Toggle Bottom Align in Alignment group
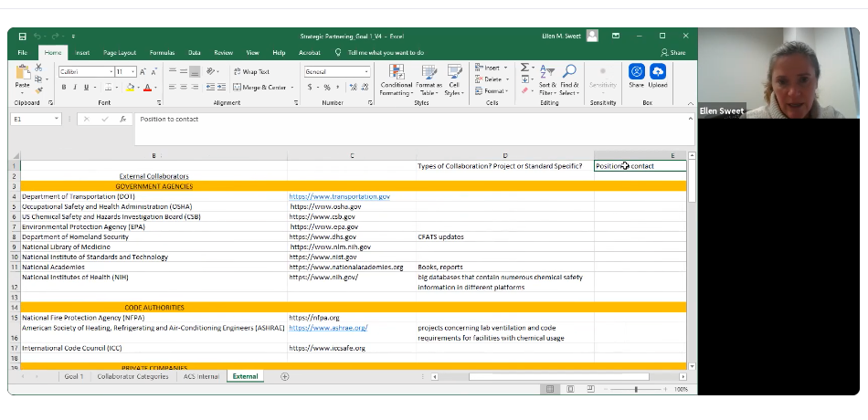The width and height of the screenshot is (868, 420). click(x=195, y=71)
